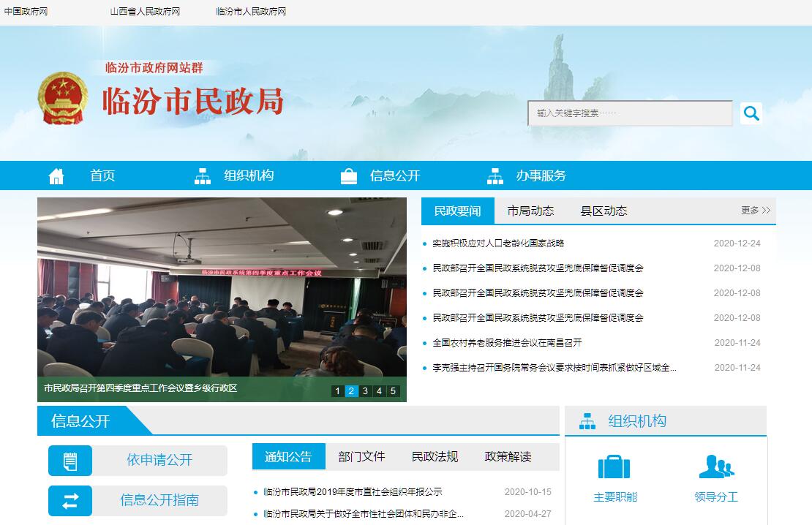Switch to the 市局动态 tab
The width and height of the screenshot is (812, 525).
click(x=530, y=211)
